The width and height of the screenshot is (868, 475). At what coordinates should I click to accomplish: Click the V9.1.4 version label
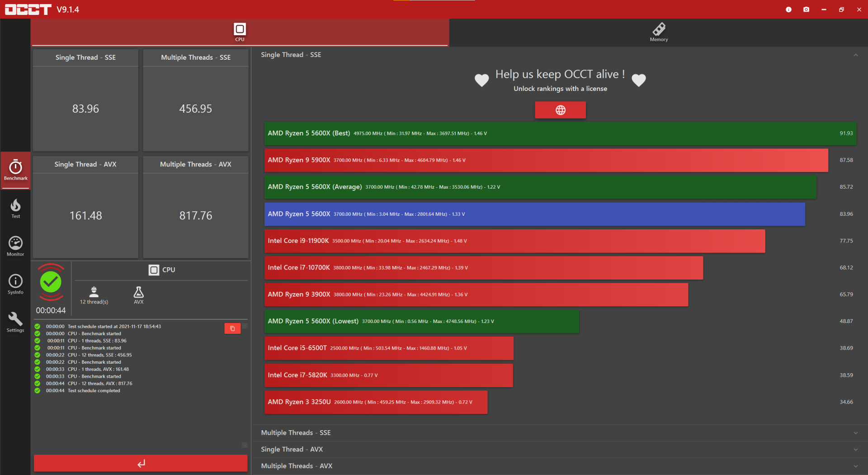(x=68, y=9)
